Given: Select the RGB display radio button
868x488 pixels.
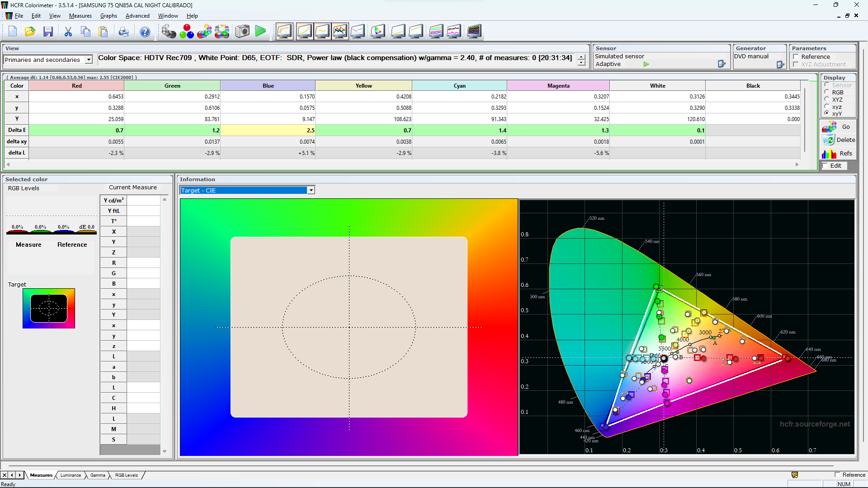Looking at the screenshot, I should (x=827, y=92).
